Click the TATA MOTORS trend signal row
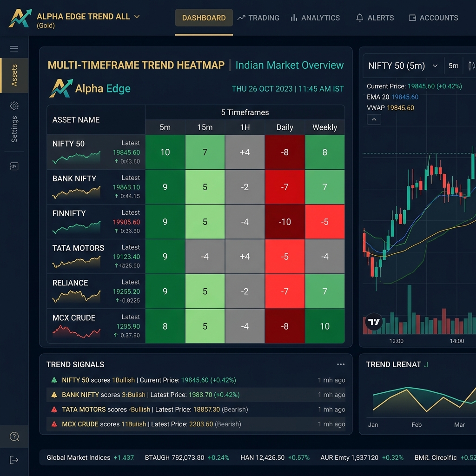The height and width of the screenshot is (476, 476). tap(196, 410)
